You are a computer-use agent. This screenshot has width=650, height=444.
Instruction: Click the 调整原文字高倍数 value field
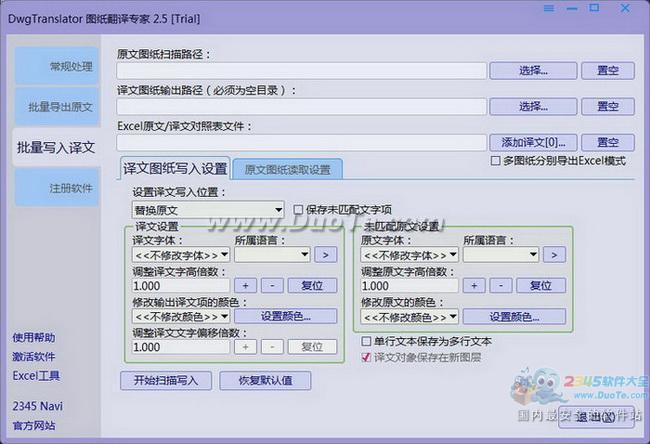pos(410,286)
